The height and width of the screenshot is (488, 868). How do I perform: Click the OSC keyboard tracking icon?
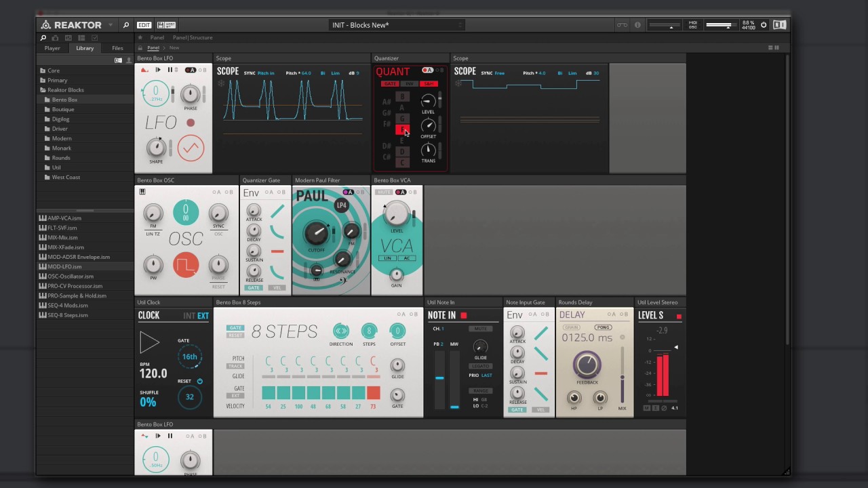coord(142,192)
